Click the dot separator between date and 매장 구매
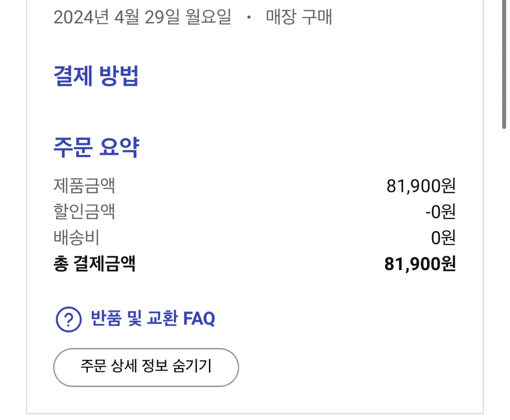This screenshot has height=420, width=510. tap(249, 17)
